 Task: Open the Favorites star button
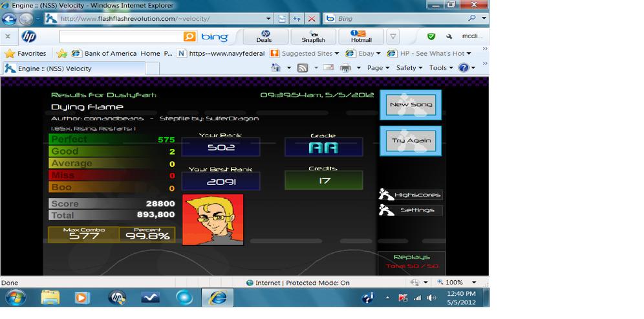(25, 54)
